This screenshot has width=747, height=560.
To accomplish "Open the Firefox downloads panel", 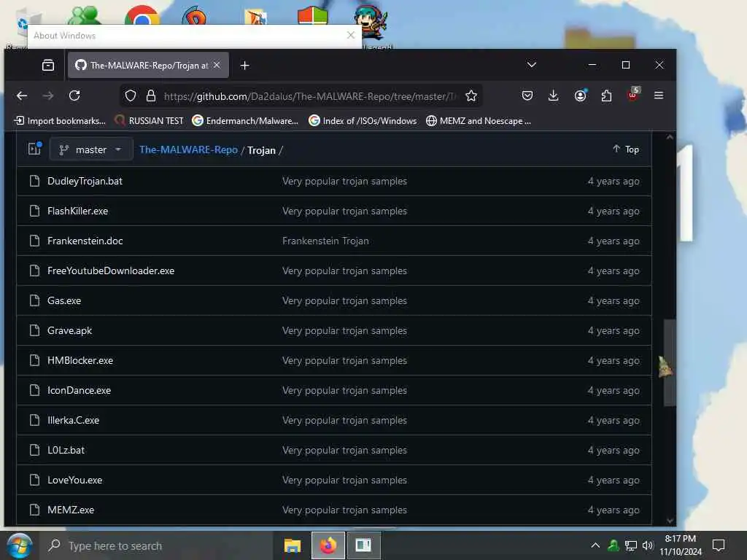I will click(x=553, y=96).
